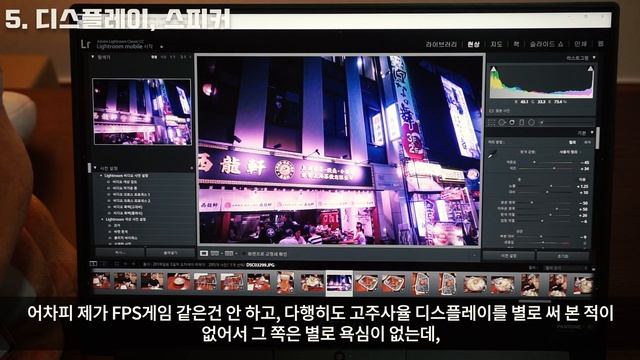Open the Web module tab
This screenshot has width=640, height=360.
point(600,44)
